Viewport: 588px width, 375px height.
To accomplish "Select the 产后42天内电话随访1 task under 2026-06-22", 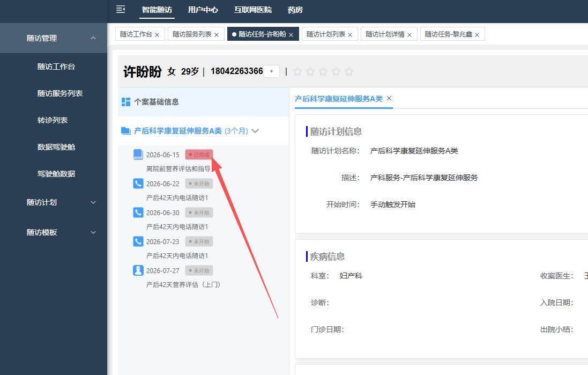I will 177,198.
